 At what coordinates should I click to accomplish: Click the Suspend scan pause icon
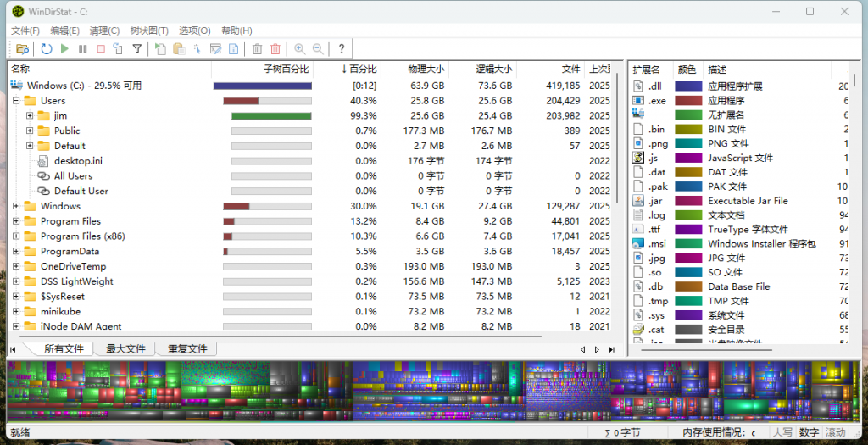coord(83,48)
